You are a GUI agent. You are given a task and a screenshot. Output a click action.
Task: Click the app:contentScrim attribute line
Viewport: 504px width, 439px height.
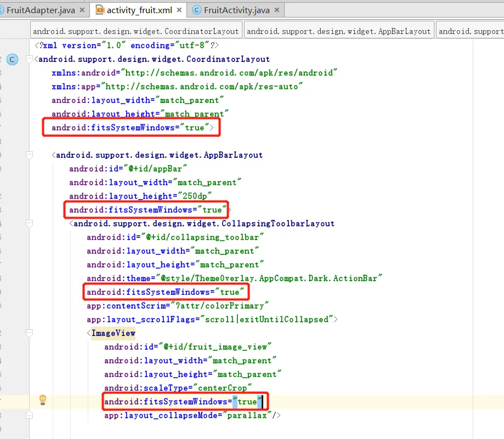(178, 305)
